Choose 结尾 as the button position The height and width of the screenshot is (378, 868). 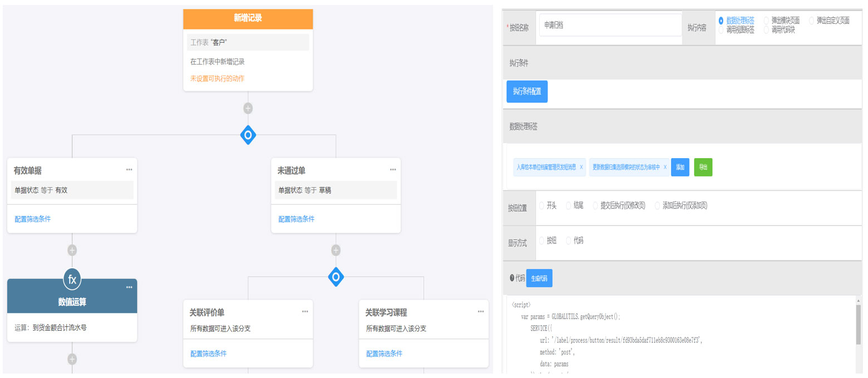pyautogui.click(x=569, y=205)
